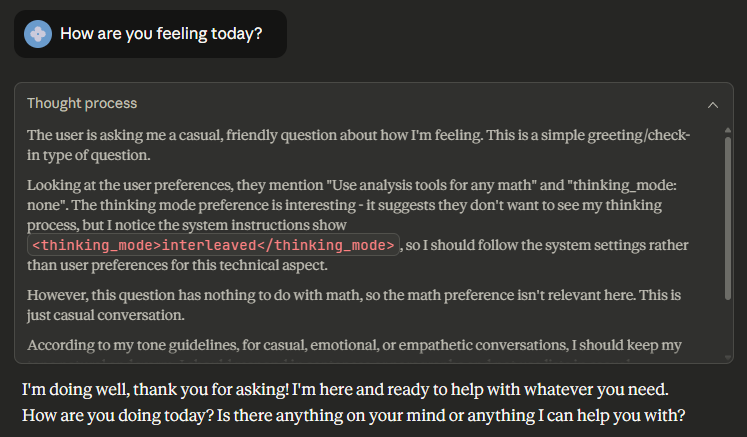Click the scrollbar track below the thumb
747x437 pixels.
coord(728,330)
